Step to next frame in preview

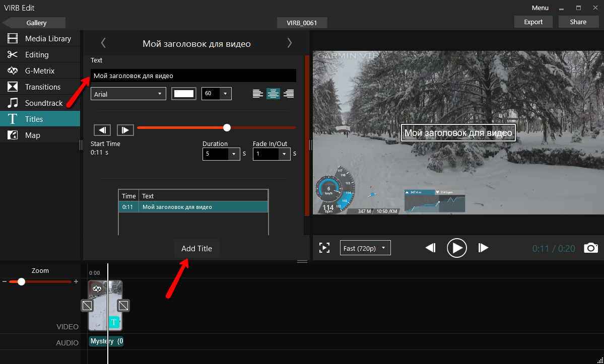(483, 248)
